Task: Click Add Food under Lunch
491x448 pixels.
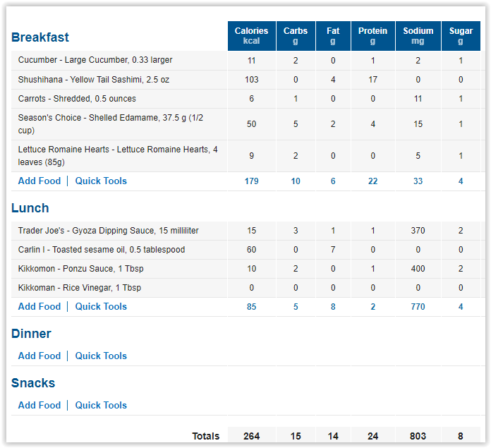Action: point(40,306)
